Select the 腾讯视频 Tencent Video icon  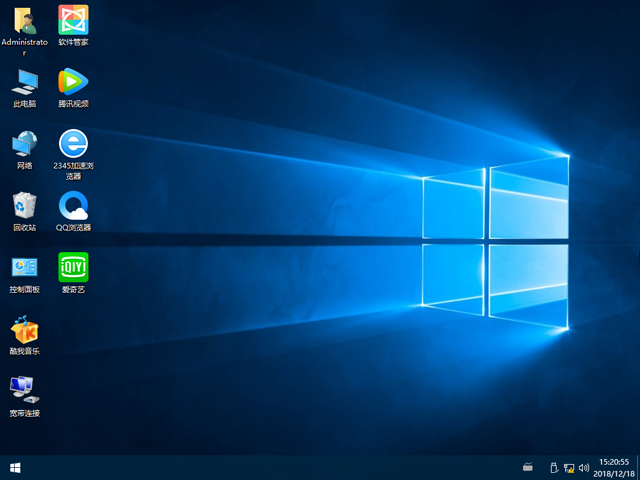[73, 81]
